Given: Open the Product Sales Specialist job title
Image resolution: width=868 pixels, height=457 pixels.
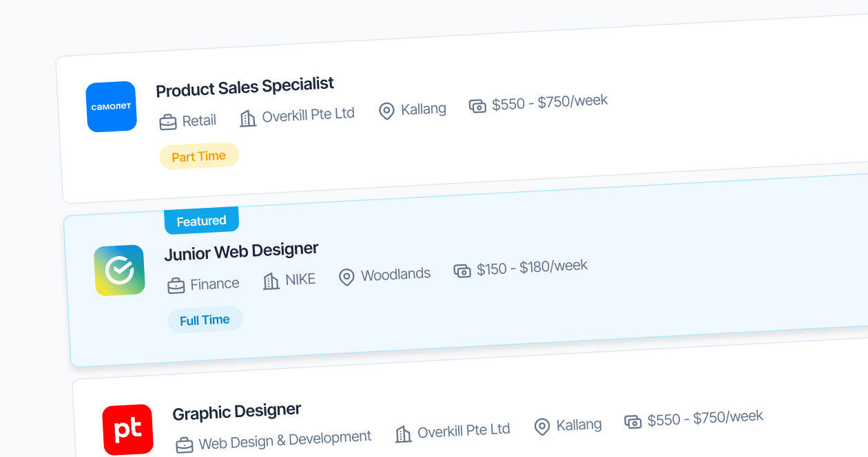Looking at the screenshot, I should [x=245, y=87].
